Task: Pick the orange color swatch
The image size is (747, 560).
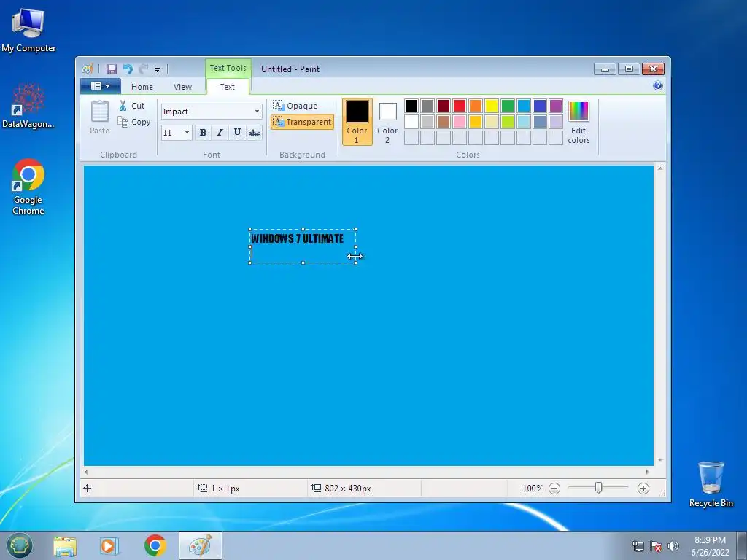Action: pyautogui.click(x=476, y=106)
